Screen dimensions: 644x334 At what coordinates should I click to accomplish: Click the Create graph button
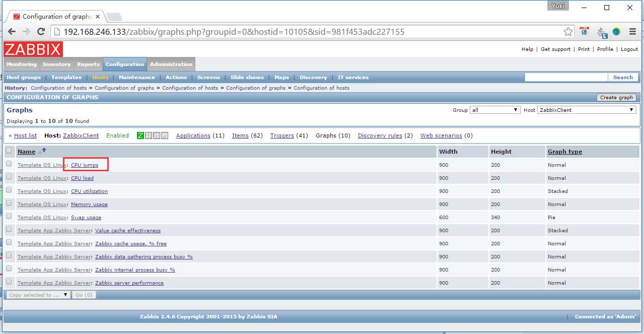[x=616, y=98]
